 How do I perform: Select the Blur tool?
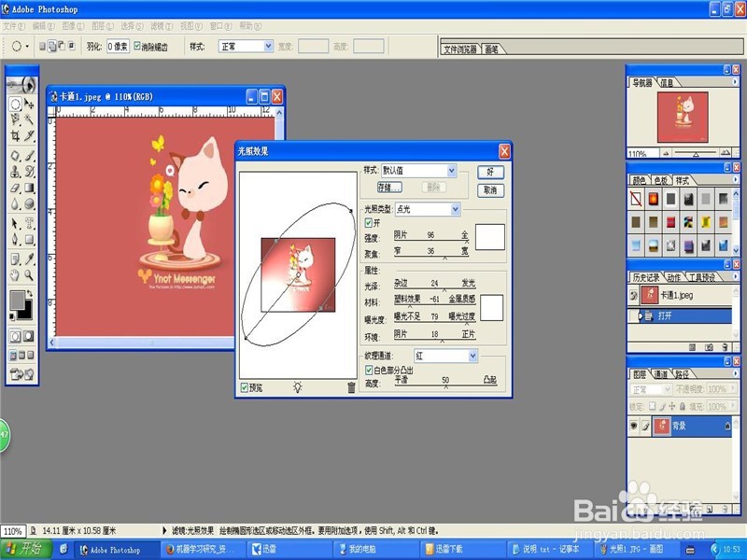pos(15,204)
